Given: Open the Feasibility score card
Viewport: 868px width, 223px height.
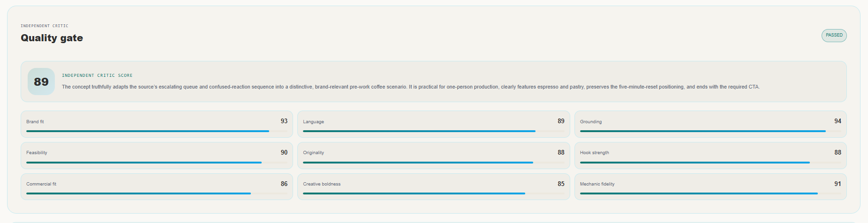Looking at the screenshot, I should tap(157, 156).
